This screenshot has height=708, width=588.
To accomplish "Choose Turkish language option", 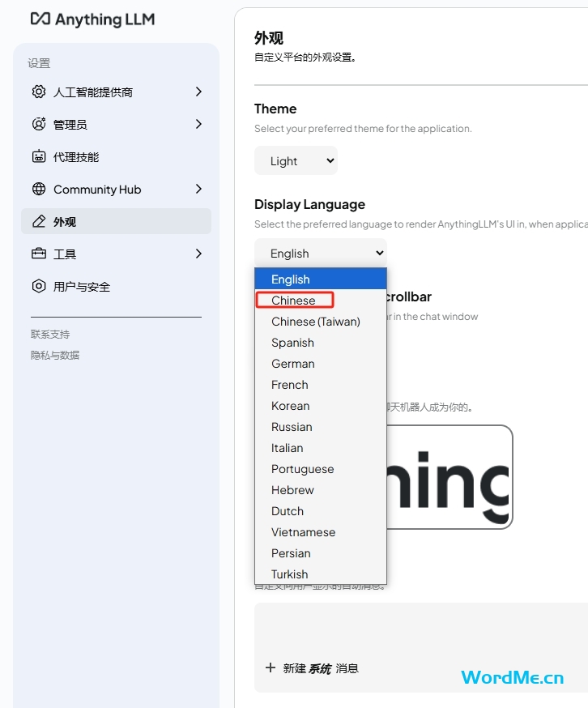I will pyautogui.click(x=321, y=574).
